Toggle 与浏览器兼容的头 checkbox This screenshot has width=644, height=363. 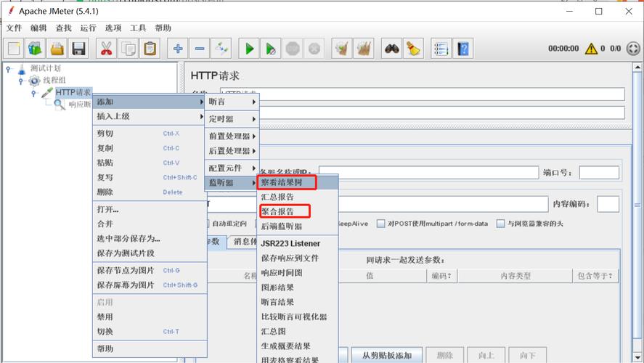(500, 224)
